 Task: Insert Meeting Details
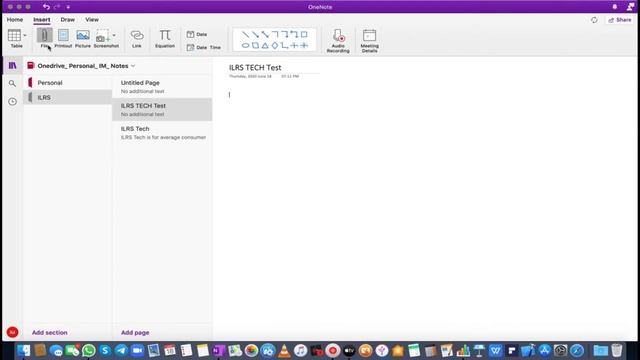[x=369, y=40]
